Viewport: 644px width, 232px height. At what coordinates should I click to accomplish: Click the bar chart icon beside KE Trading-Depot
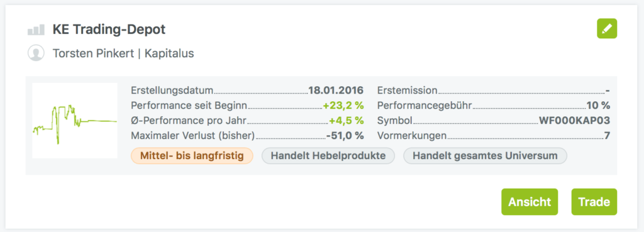[x=36, y=30]
